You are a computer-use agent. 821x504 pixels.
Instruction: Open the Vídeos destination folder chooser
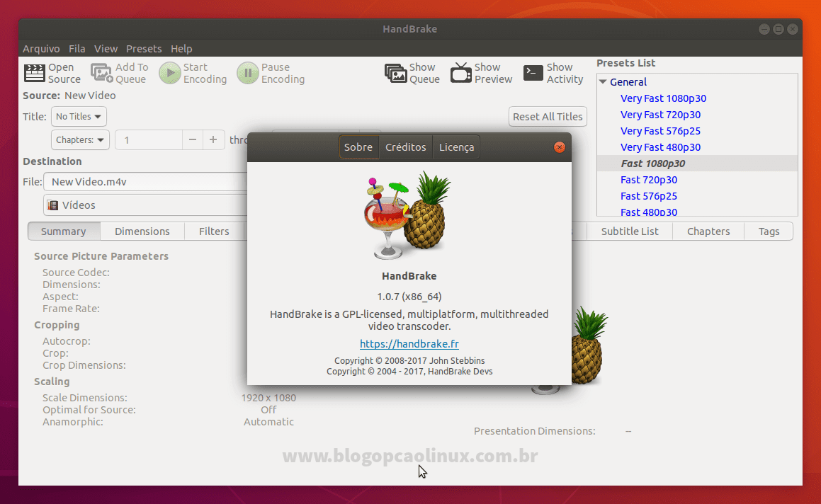tap(145, 205)
